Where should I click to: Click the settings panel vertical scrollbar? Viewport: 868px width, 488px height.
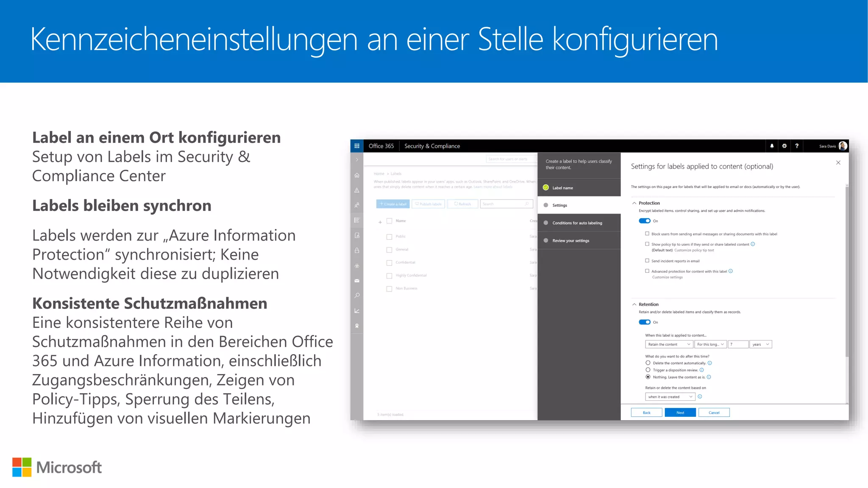coord(847,271)
